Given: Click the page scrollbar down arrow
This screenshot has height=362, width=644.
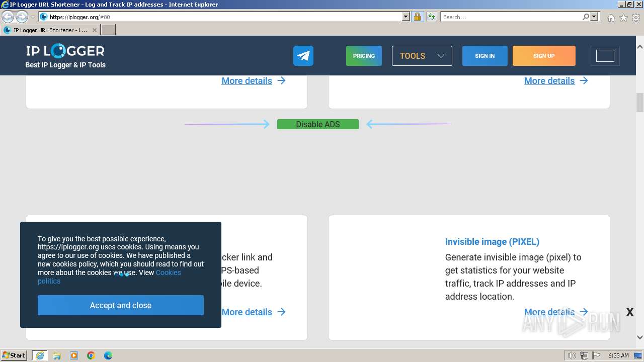Looking at the screenshot, I should [x=640, y=337].
